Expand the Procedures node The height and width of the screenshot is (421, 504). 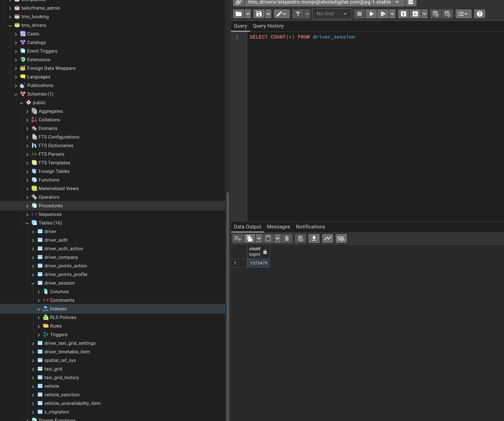click(x=27, y=206)
